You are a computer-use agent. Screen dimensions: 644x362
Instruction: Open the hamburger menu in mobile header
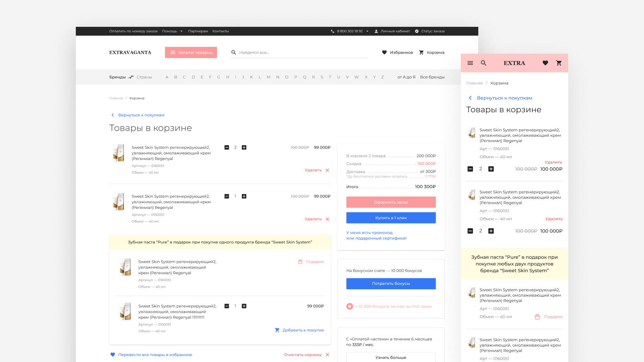470,63
